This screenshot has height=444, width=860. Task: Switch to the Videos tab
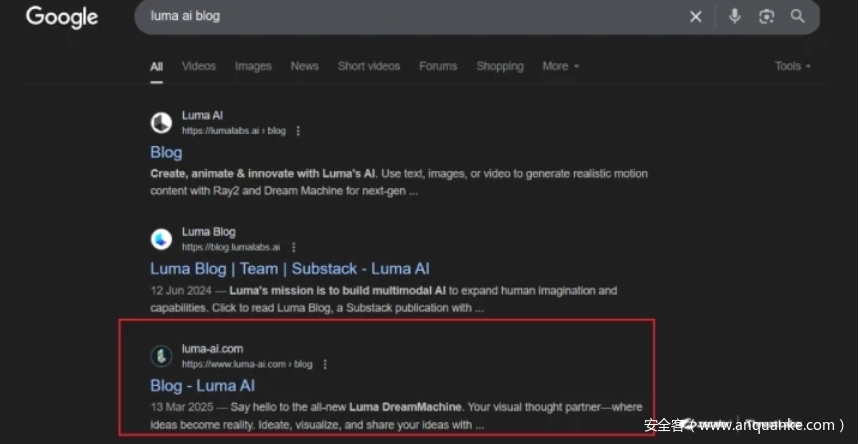198,66
